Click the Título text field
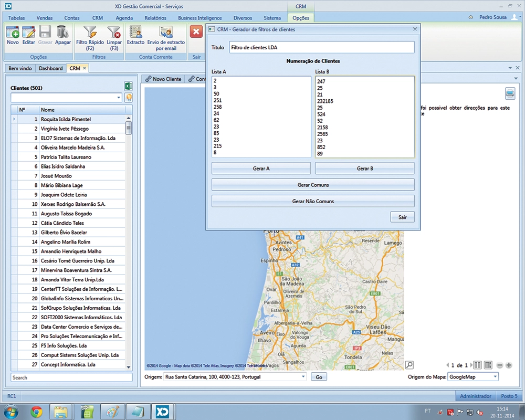The width and height of the screenshot is (525, 420). point(321,47)
